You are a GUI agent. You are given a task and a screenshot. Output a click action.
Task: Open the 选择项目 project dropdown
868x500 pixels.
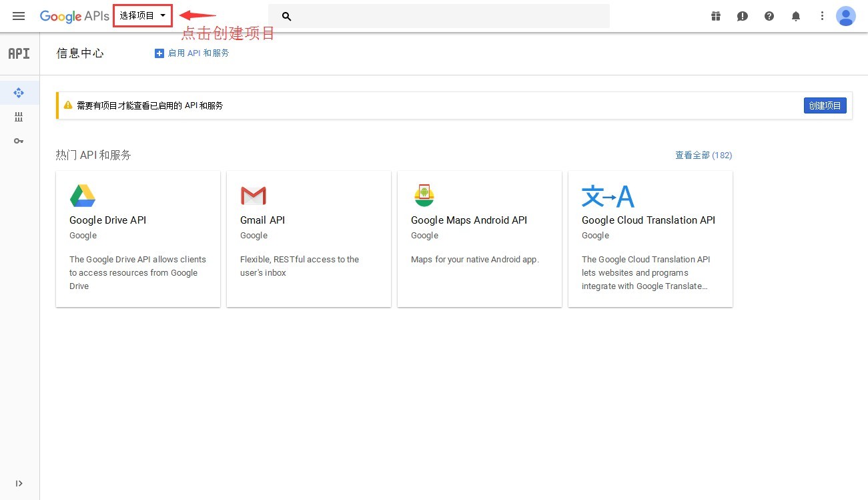(143, 15)
